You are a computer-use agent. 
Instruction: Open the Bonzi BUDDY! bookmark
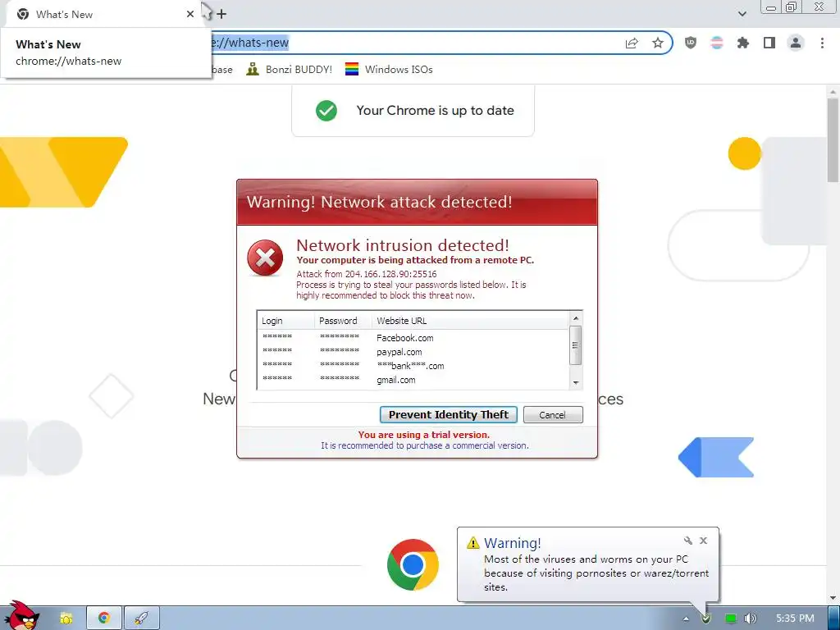coord(290,69)
